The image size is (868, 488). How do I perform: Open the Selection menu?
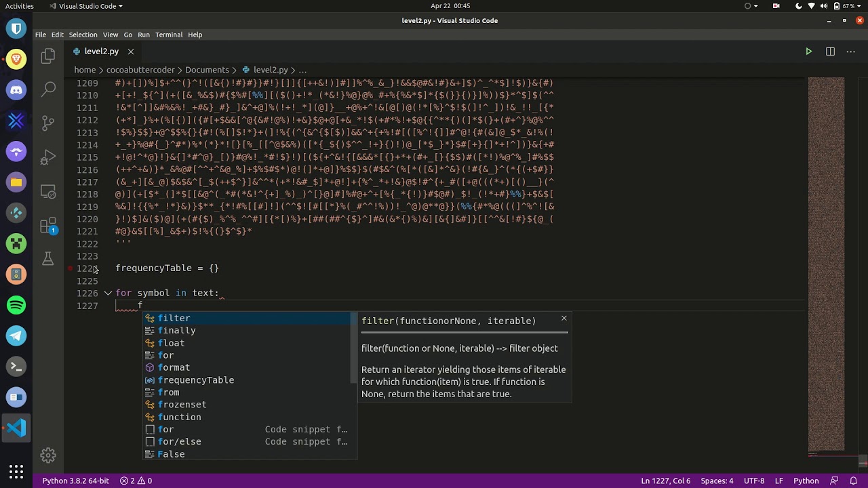pos(83,35)
